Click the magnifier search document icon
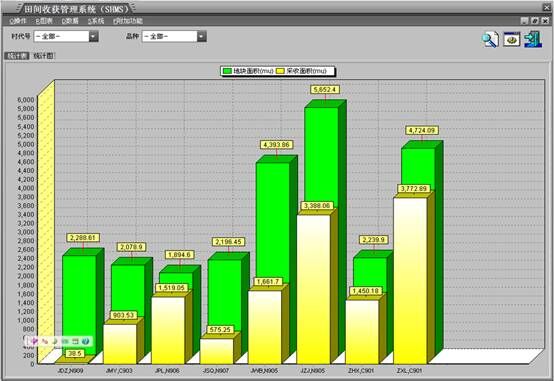Viewport: 554px width, 381px height. point(490,40)
